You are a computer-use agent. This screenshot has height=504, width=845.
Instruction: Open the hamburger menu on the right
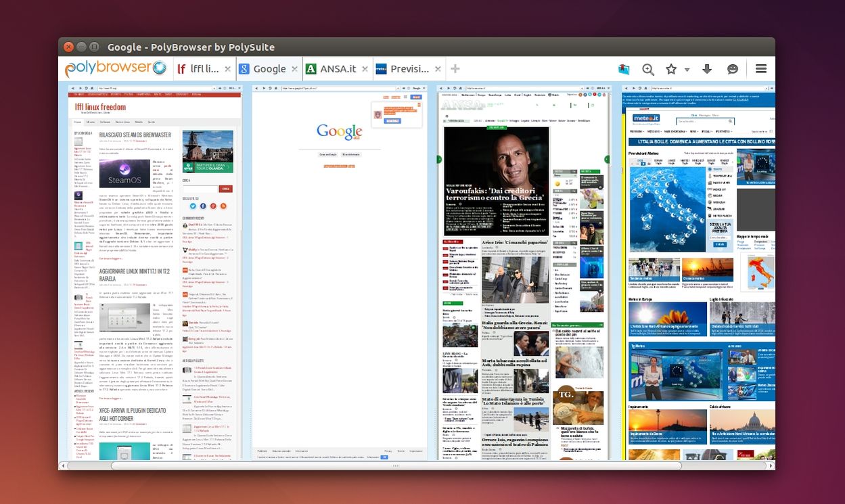[x=760, y=68]
